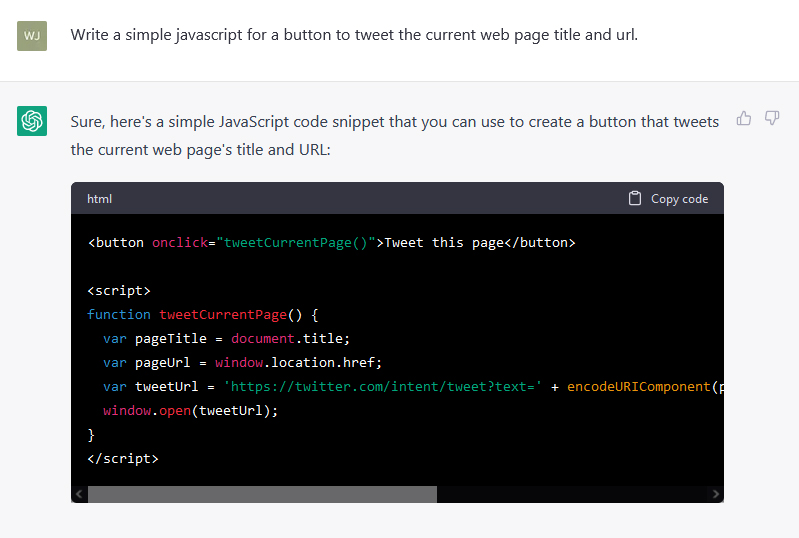
Task: Click the button onclick line of code
Action: click(x=332, y=243)
